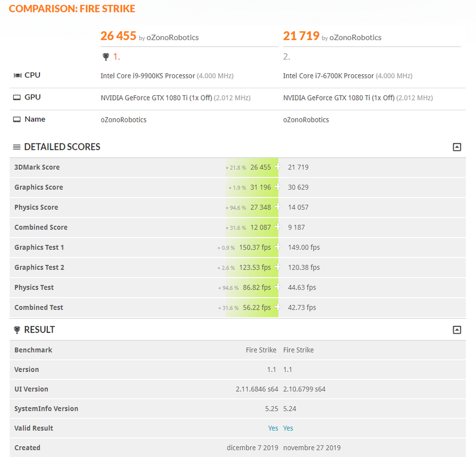Click the 2.10.6799 s64 UI version
The width and height of the screenshot is (476, 457).
(x=304, y=389)
